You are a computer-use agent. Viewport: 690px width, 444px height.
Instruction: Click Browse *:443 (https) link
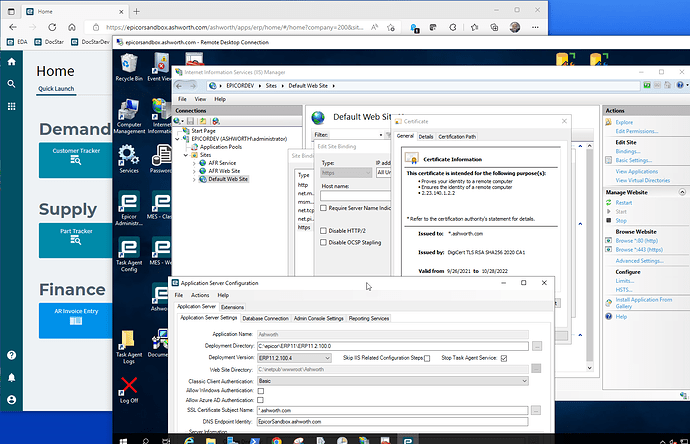click(x=639, y=250)
